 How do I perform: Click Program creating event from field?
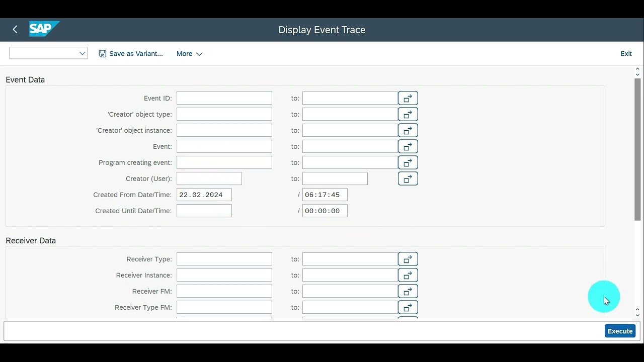pos(224,162)
